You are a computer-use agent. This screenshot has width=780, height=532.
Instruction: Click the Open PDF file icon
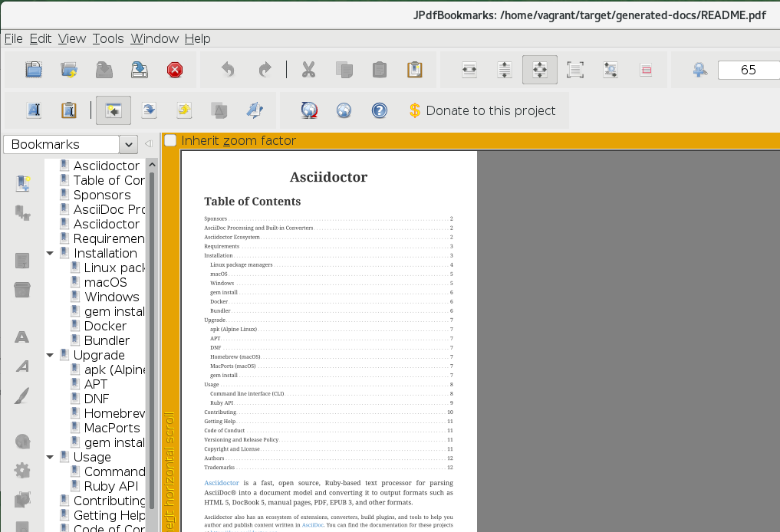click(x=34, y=70)
